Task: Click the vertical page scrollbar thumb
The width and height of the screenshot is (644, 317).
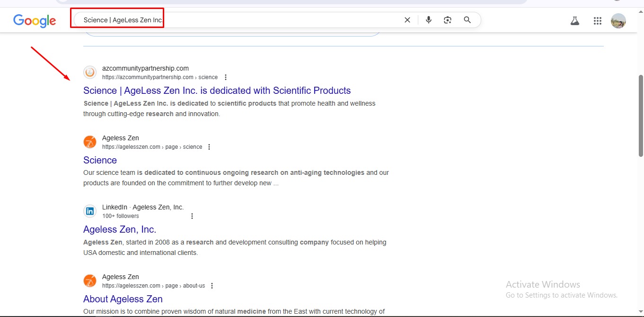Action: (641, 116)
